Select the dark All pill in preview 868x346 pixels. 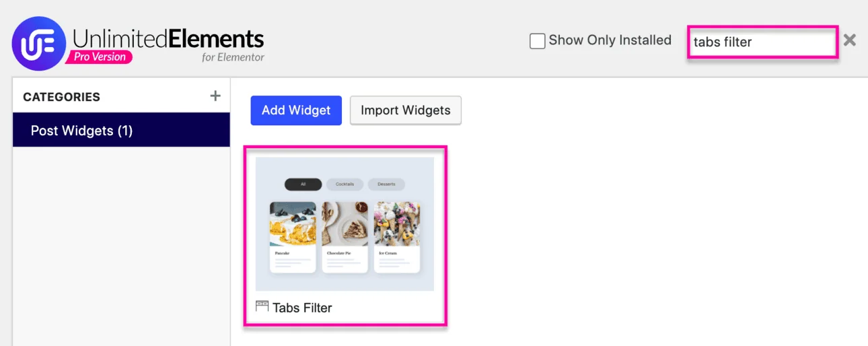pyautogui.click(x=303, y=184)
